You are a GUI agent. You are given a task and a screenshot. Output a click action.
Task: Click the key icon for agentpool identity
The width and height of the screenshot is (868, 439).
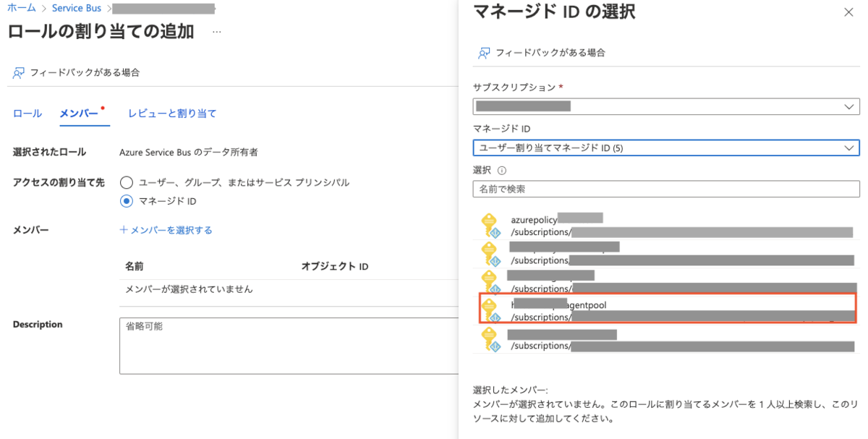[491, 310]
